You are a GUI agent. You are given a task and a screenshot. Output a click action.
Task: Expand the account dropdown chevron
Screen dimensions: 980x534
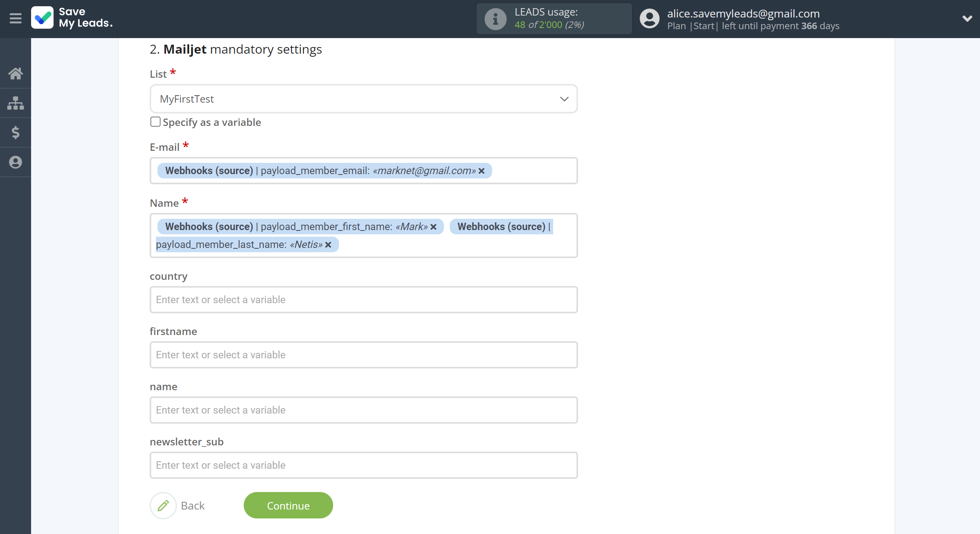click(967, 18)
